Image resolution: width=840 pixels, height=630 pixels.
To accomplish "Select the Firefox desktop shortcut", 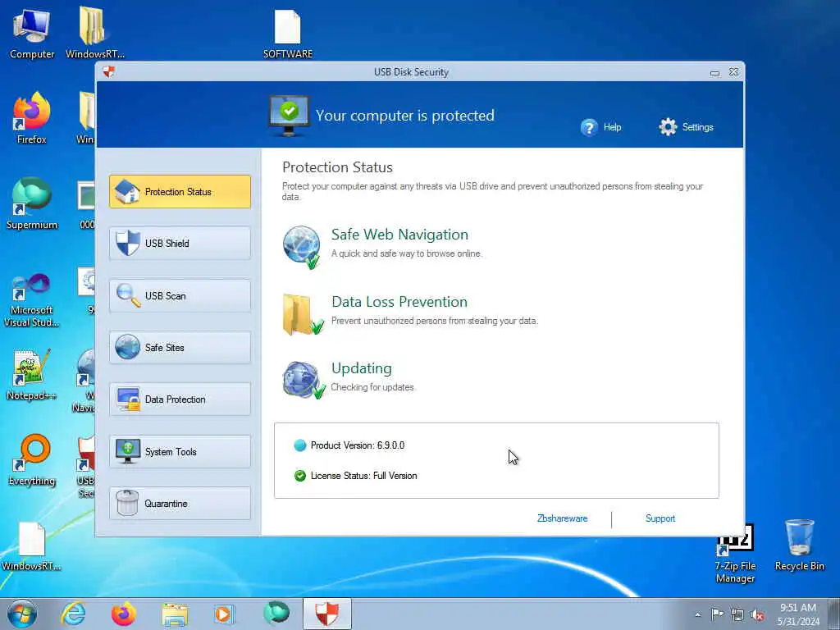I will (x=32, y=118).
